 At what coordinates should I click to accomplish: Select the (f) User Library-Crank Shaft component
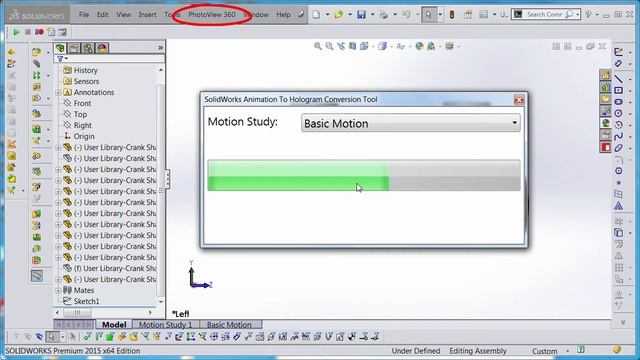click(115, 268)
